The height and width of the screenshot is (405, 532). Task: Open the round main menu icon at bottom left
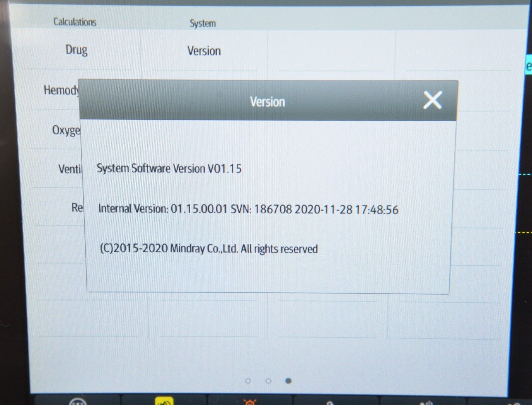click(x=78, y=402)
